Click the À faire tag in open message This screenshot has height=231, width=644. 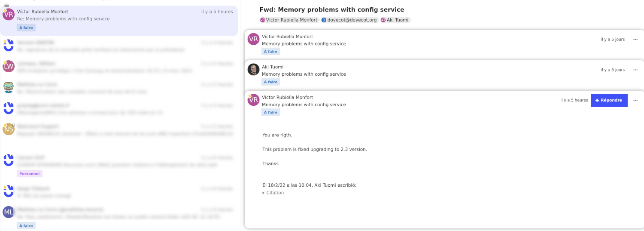pyautogui.click(x=270, y=112)
